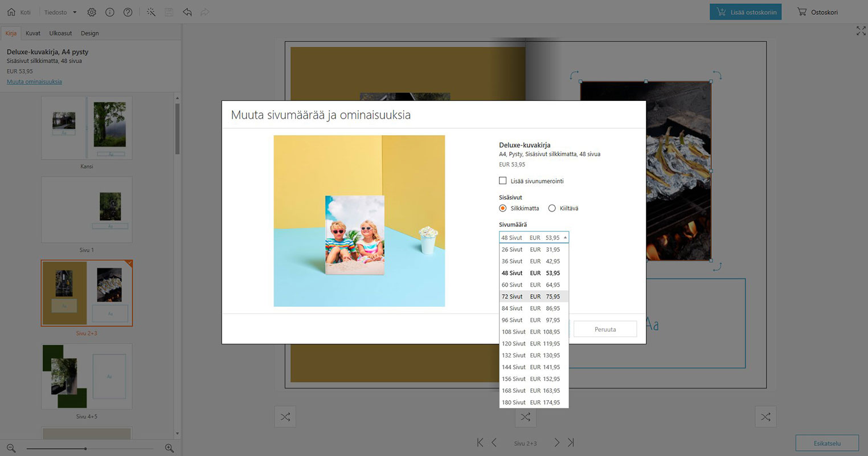
Task: Open the Tiedosto dropdown menu
Action: click(60, 12)
